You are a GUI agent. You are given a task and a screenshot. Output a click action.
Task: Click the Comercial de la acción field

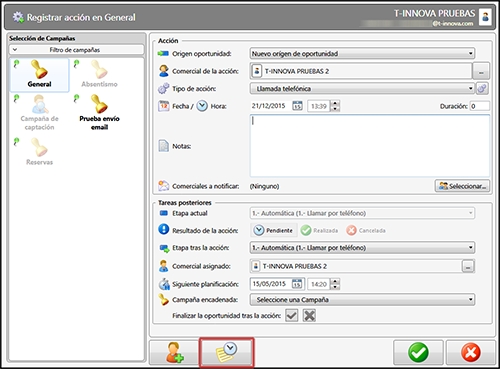click(361, 71)
